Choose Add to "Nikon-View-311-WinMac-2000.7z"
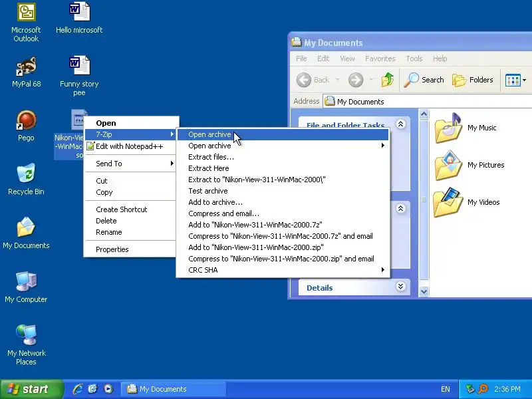The image size is (532, 399). point(283,225)
